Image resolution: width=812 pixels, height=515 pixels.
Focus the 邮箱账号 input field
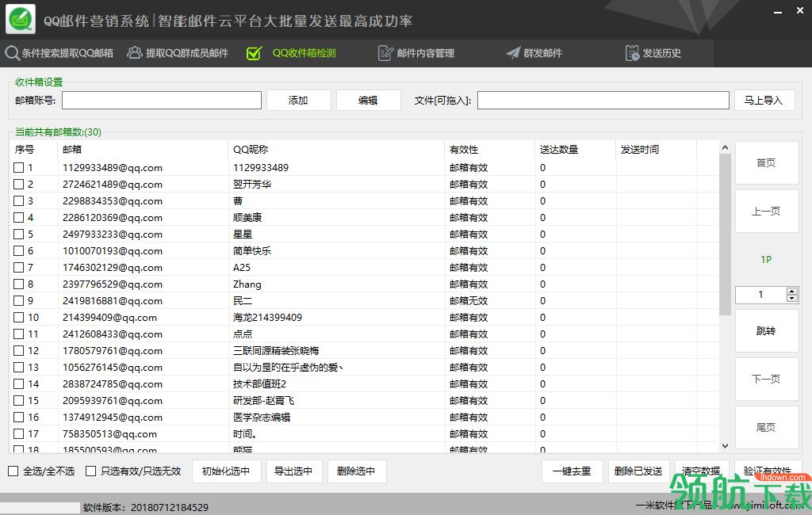coord(162,101)
